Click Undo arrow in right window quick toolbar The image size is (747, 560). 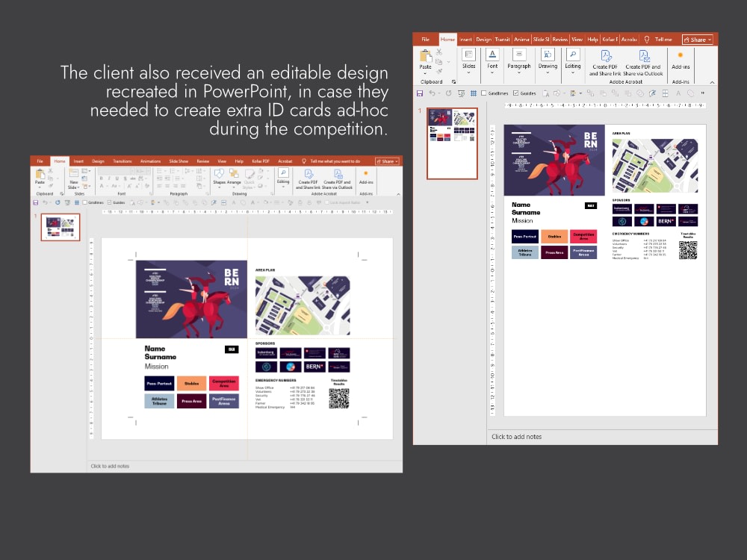[432, 93]
